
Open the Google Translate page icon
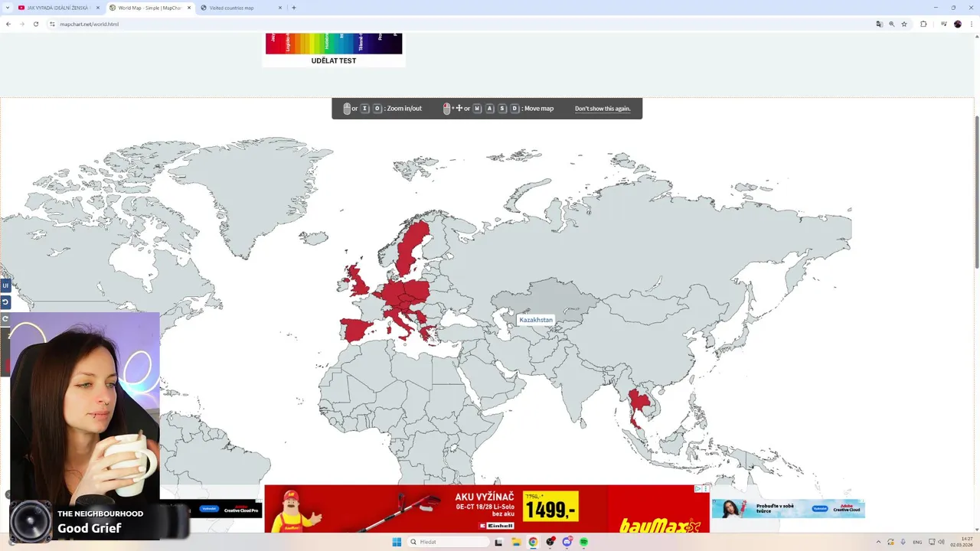click(880, 24)
